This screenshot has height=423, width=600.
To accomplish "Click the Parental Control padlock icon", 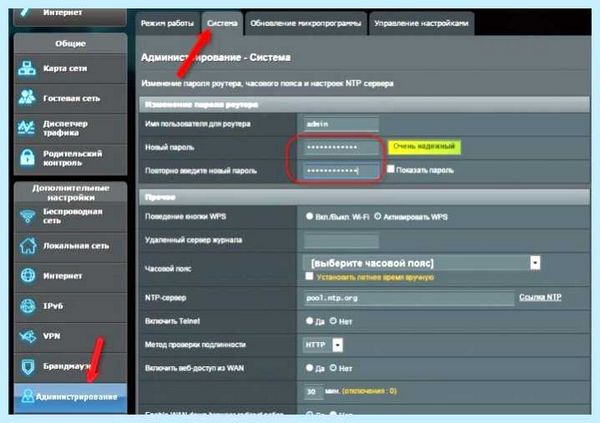I will (28, 157).
